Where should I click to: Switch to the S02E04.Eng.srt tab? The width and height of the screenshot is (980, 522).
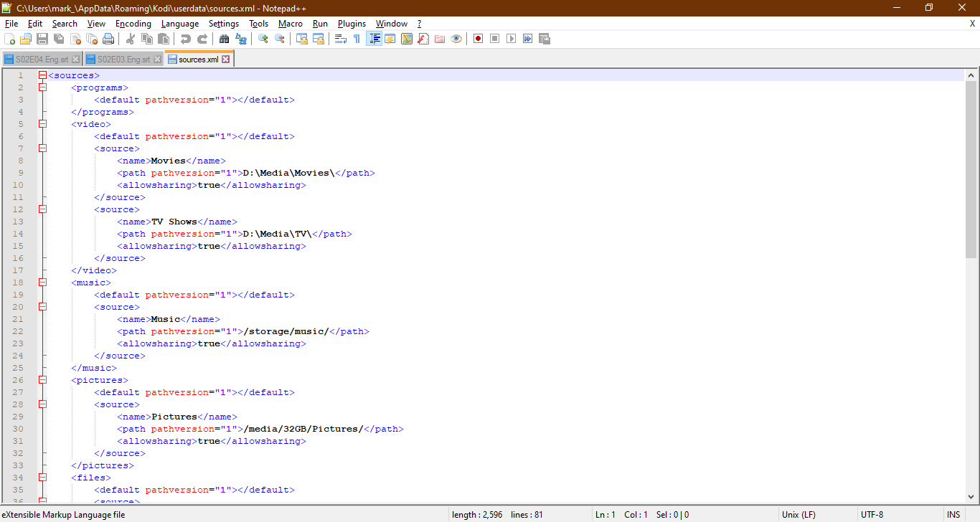point(42,60)
